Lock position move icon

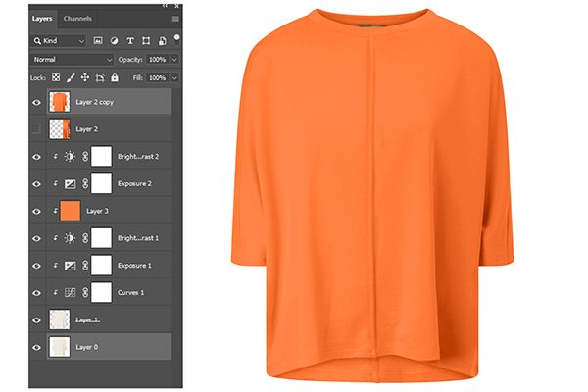[85, 77]
